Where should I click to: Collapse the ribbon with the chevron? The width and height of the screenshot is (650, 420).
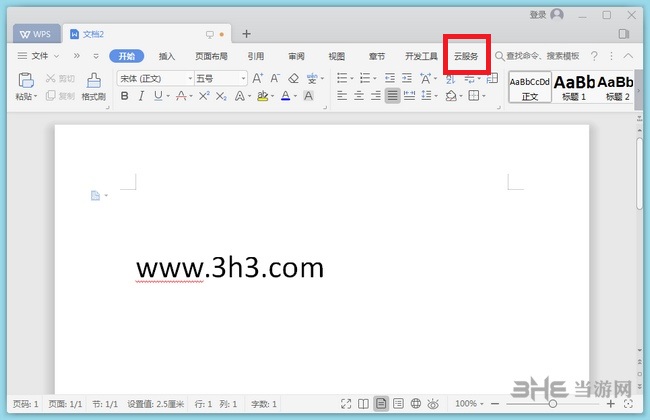click(x=628, y=56)
